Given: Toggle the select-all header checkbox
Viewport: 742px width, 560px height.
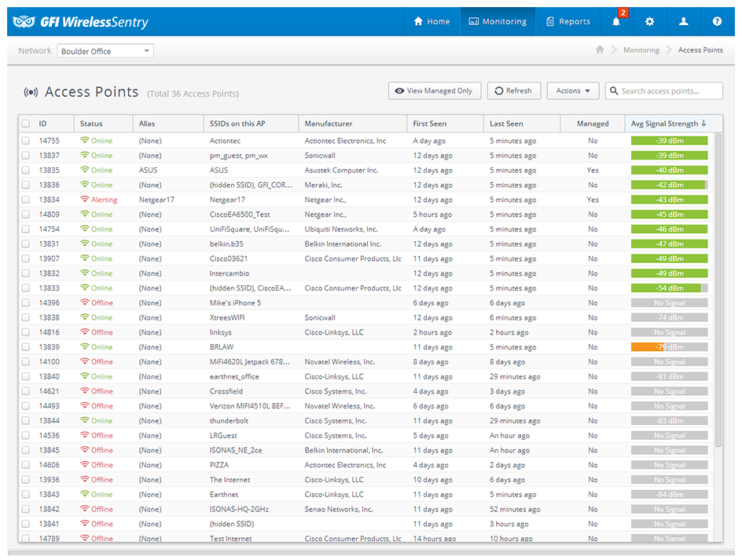Looking at the screenshot, I should point(26,123).
